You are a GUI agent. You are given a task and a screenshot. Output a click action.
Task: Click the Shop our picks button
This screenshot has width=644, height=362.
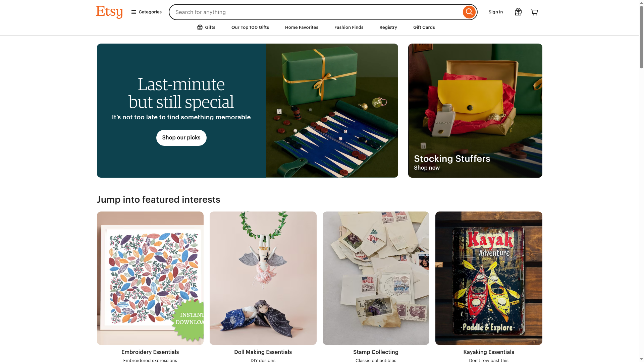(181, 137)
